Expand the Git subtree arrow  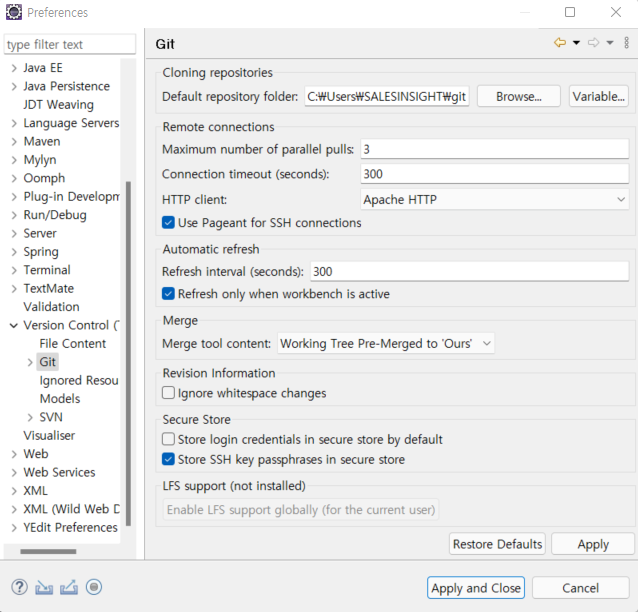30,362
